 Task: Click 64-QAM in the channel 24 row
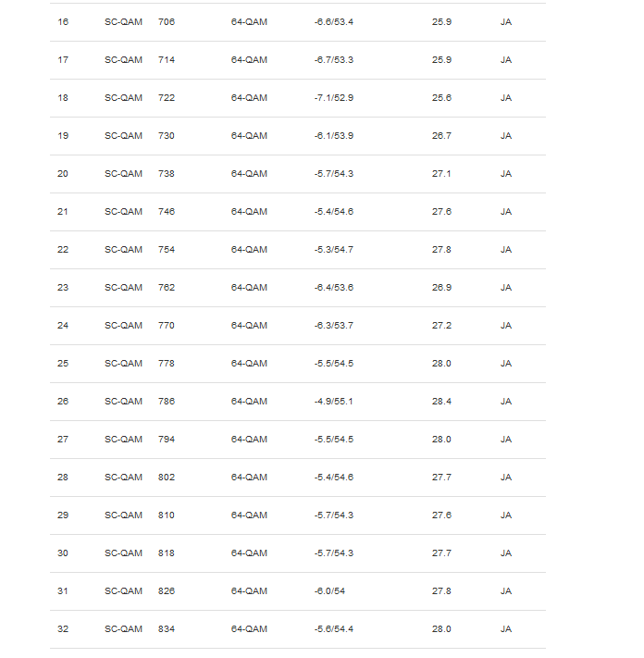pos(249,325)
